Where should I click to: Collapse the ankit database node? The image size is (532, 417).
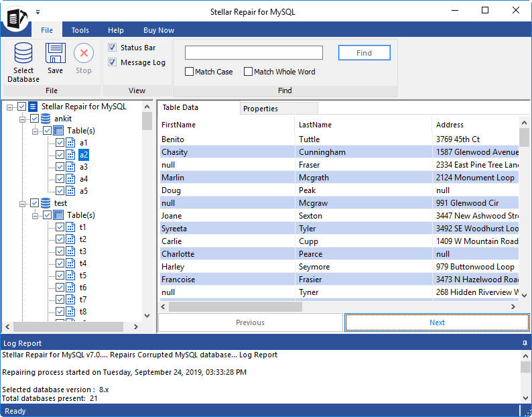point(23,119)
